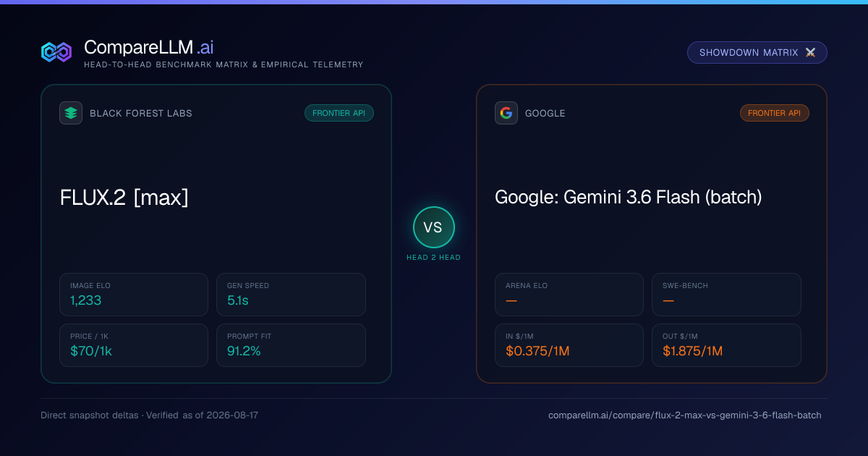Click the SWE-Bench stat card

pyautogui.click(x=726, y=295)
